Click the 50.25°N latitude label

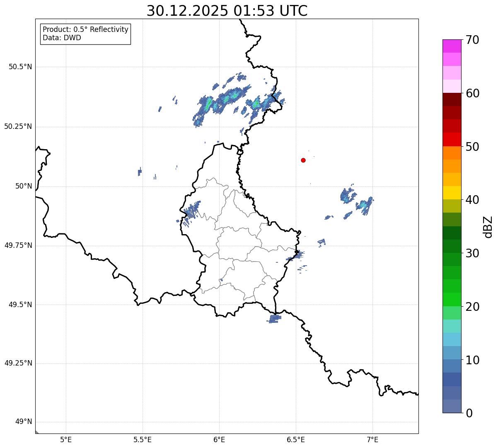coord(18,126)
